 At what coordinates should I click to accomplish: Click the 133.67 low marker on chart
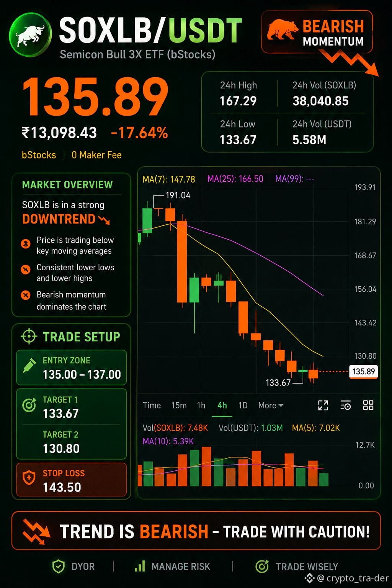pos(278,383)
